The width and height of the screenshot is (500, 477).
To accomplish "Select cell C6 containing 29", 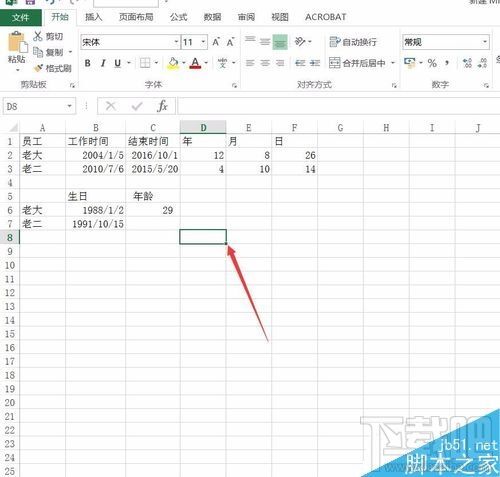I will click(x=153, y=210).
